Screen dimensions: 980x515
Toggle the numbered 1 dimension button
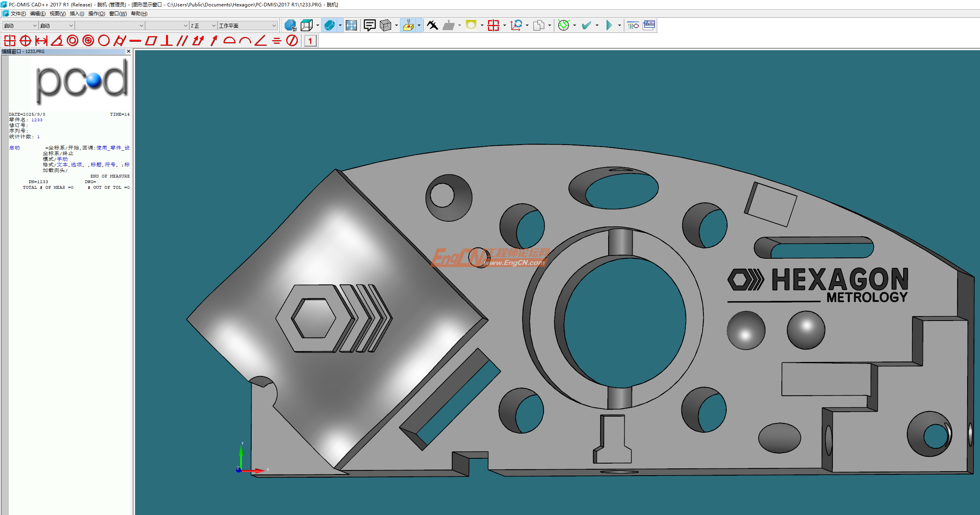(310, 41)
